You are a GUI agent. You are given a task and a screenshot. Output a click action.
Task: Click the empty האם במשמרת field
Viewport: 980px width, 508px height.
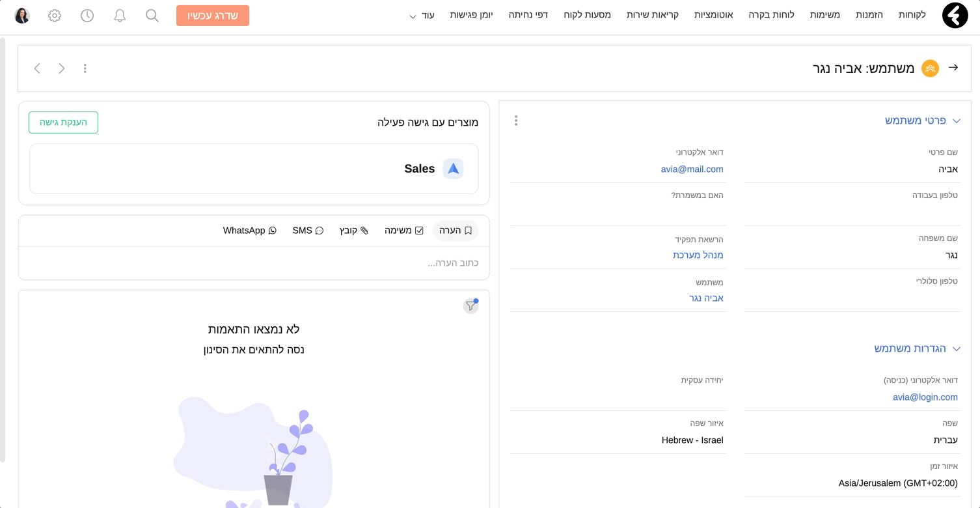(618, 212)
